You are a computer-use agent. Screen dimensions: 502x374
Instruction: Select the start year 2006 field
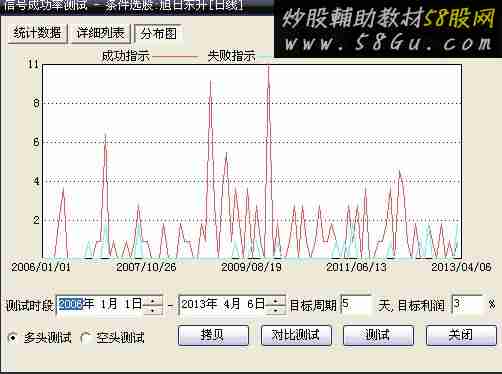pos(70,304)
